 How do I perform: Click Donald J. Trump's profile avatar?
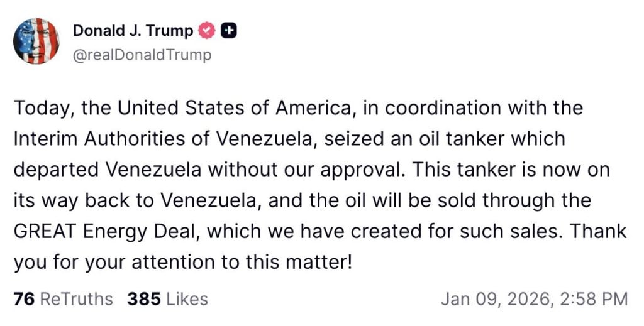pyautogui.click(x=36, y=41)
